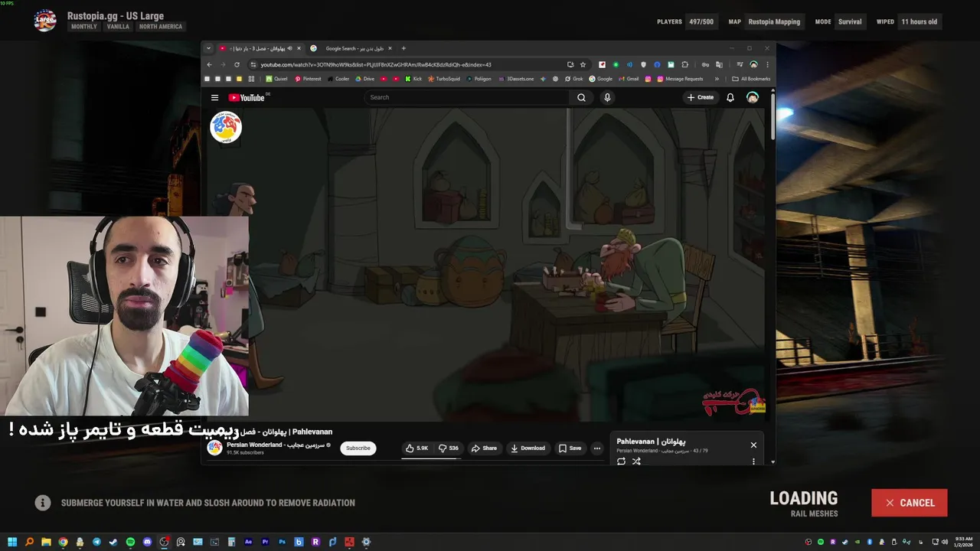Screen dimensions: 980x551
Task: Focus the YouTube search field
Action: [x=467, y=97]
